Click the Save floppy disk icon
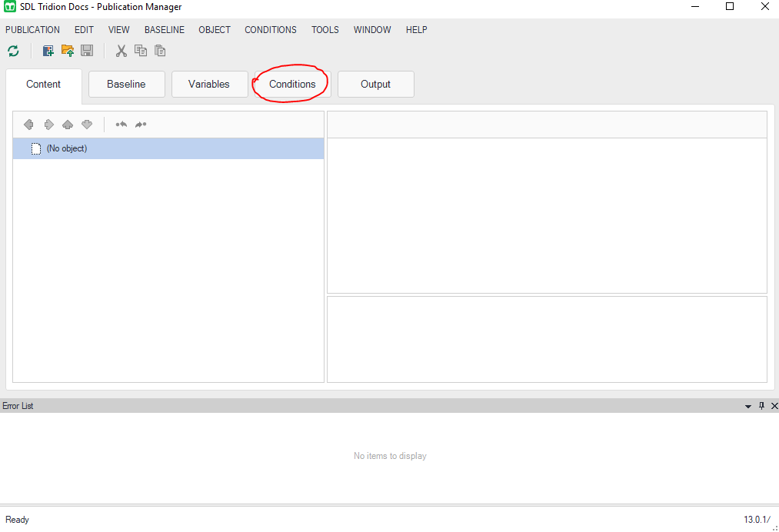779x532 pixels. (87, 52)
